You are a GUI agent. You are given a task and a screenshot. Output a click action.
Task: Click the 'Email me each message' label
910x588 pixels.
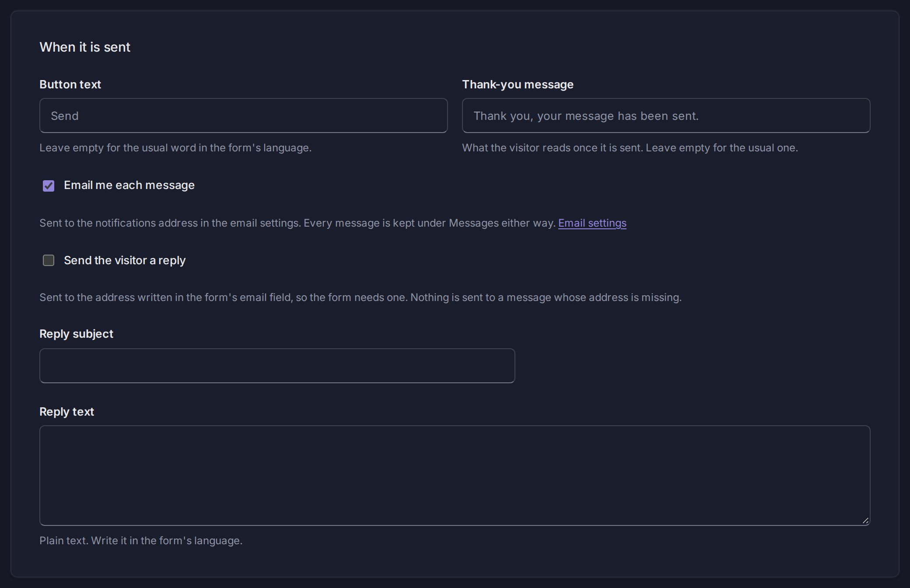coord(129,185)
